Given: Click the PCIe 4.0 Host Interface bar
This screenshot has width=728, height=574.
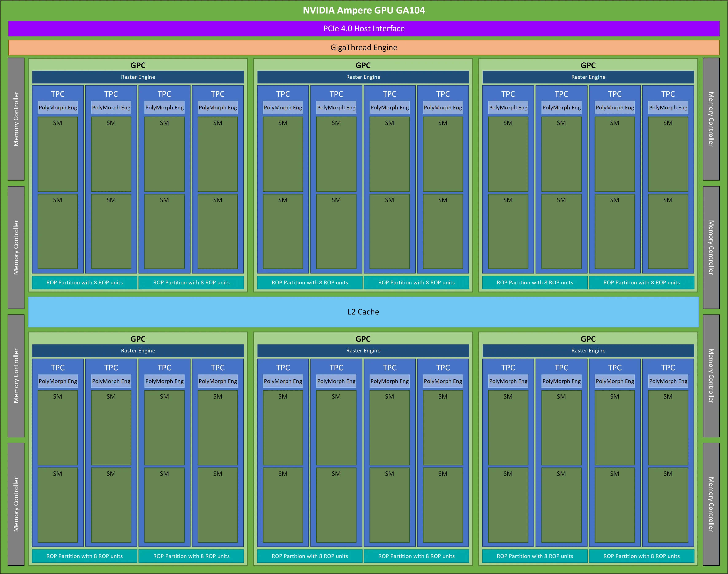Looking at the screenshot, I should [364, 29].
